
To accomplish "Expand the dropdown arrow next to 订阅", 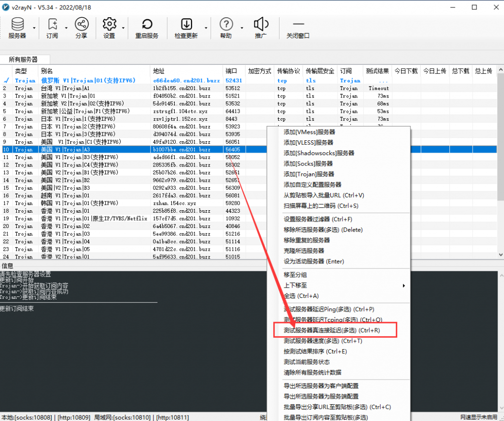I will pos(66,28).
